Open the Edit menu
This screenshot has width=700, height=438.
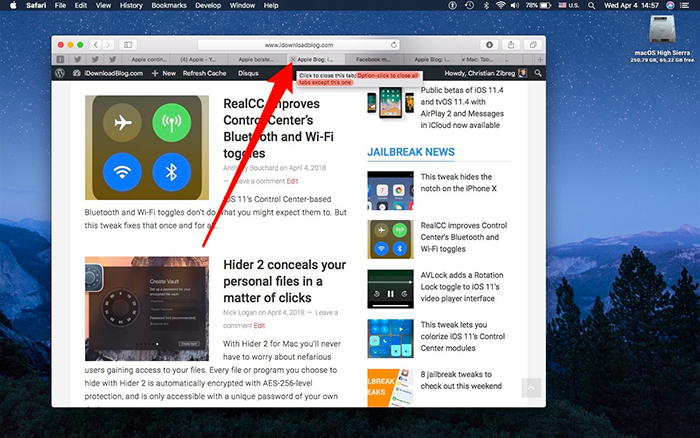(81, 5)
